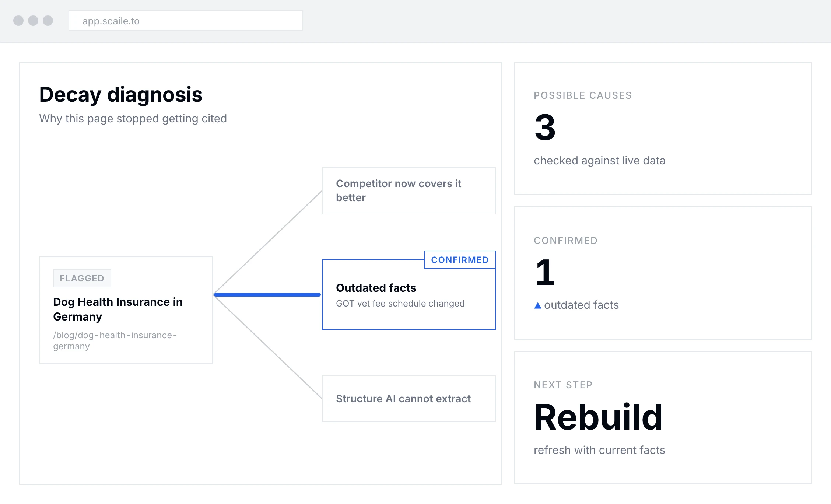Open the Possible Causes stat card

(x=663, y=128)
